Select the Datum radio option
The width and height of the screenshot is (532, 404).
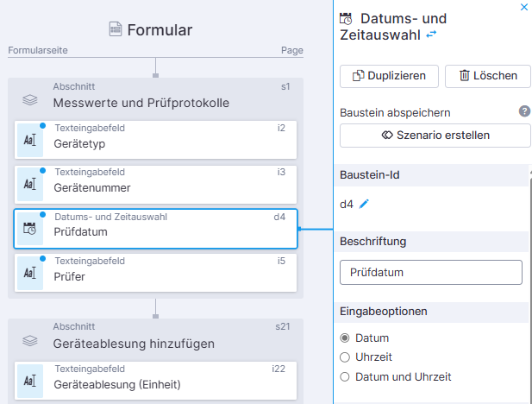[x=346, y=338]
